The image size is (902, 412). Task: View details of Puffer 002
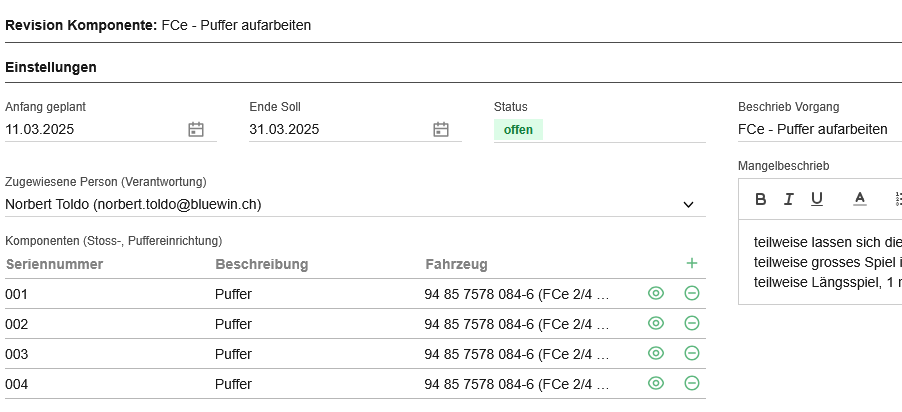coord(656,323)
